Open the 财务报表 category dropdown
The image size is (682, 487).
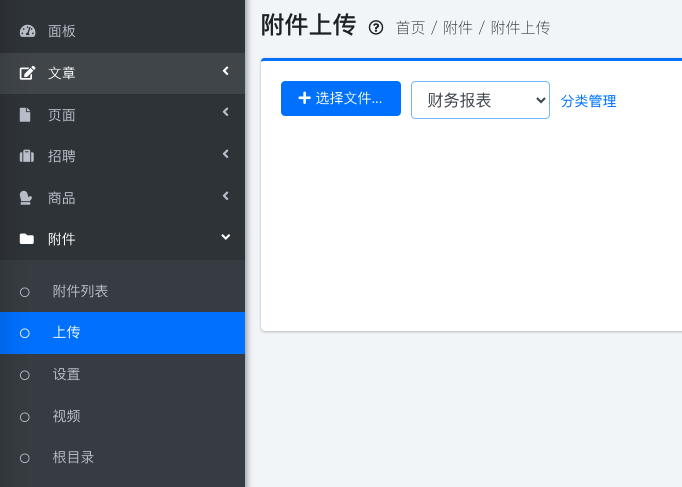click(480, 100)
